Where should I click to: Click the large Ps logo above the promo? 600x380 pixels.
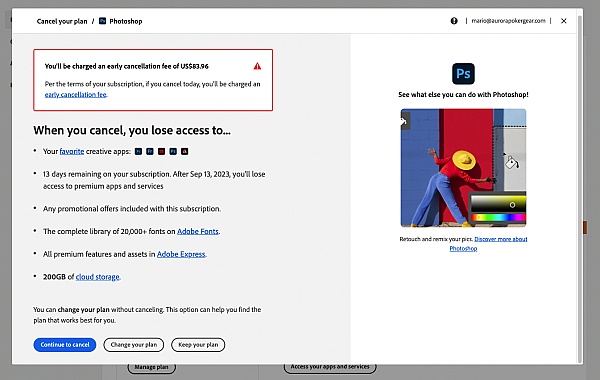click(463, 73)
